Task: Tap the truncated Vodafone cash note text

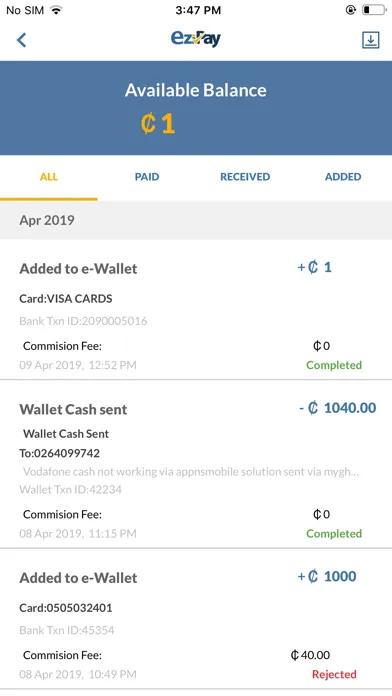Action: [x=191, y=471]
